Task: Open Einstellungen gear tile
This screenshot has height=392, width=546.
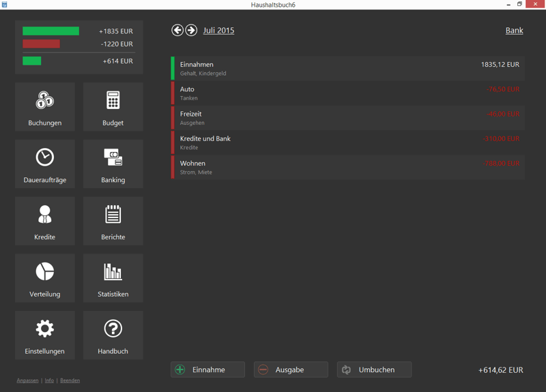Action: click(x=45, y=335)
